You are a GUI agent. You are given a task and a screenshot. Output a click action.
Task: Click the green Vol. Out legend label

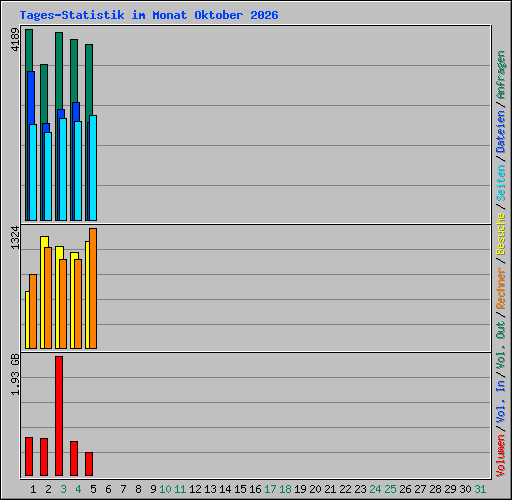[x=501, y=345]
